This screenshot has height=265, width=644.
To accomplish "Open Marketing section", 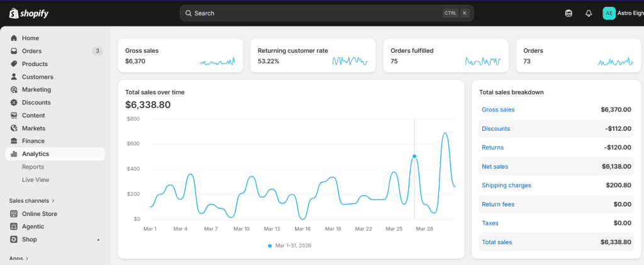I will click(x=55, y=89).
